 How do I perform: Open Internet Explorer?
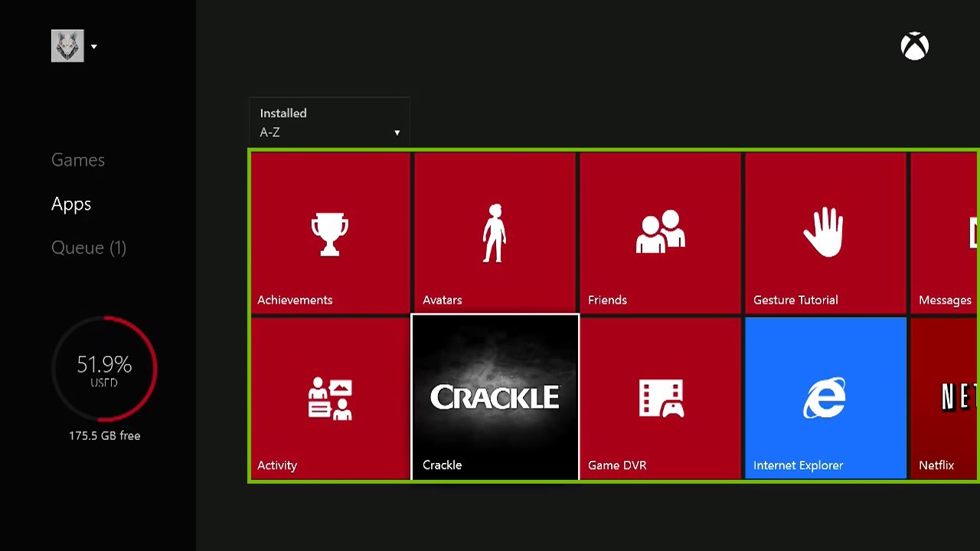(825, 398)
